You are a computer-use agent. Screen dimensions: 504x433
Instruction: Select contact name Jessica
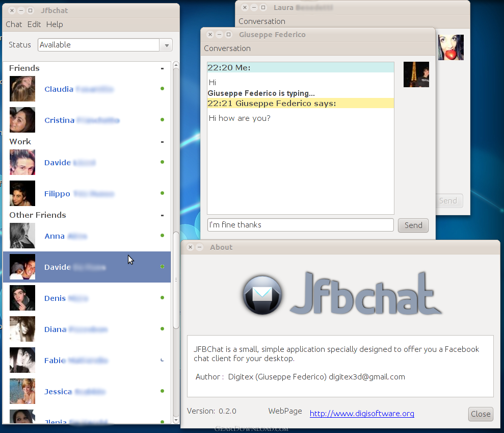[58, 392]
